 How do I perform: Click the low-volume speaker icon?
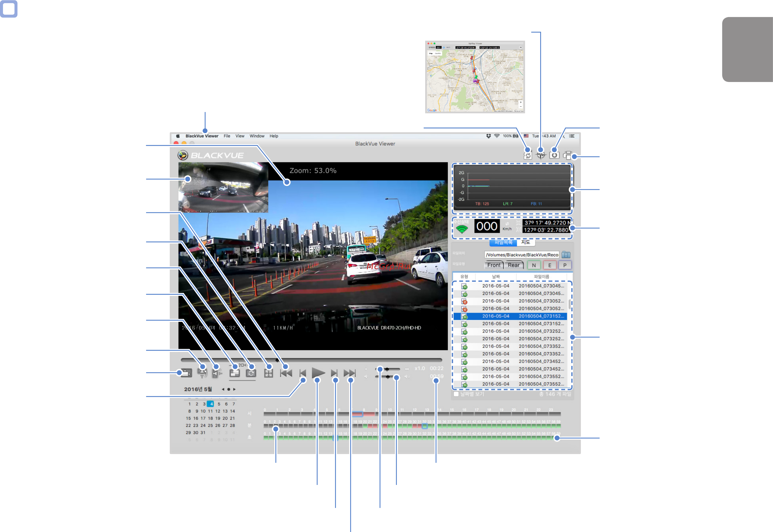[x=366, y=376]
